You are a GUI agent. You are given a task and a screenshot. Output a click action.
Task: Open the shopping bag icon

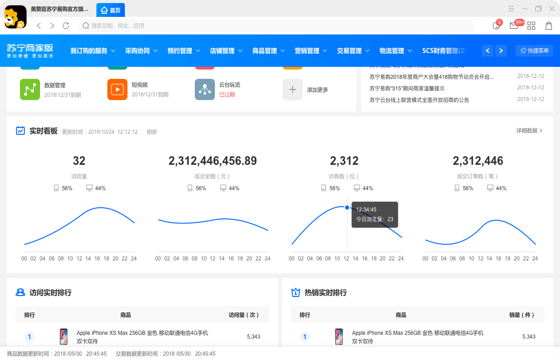[549, 26]
